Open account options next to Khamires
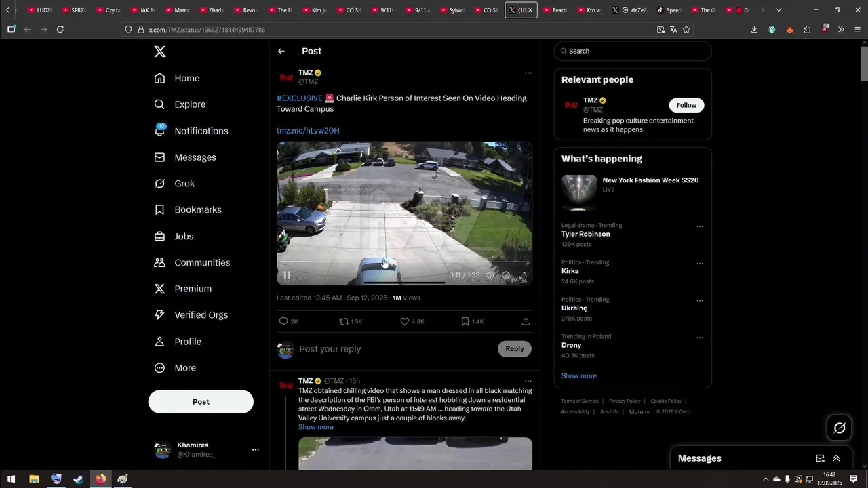The width and height of the screenshot is (868, 488). point(256,450)
